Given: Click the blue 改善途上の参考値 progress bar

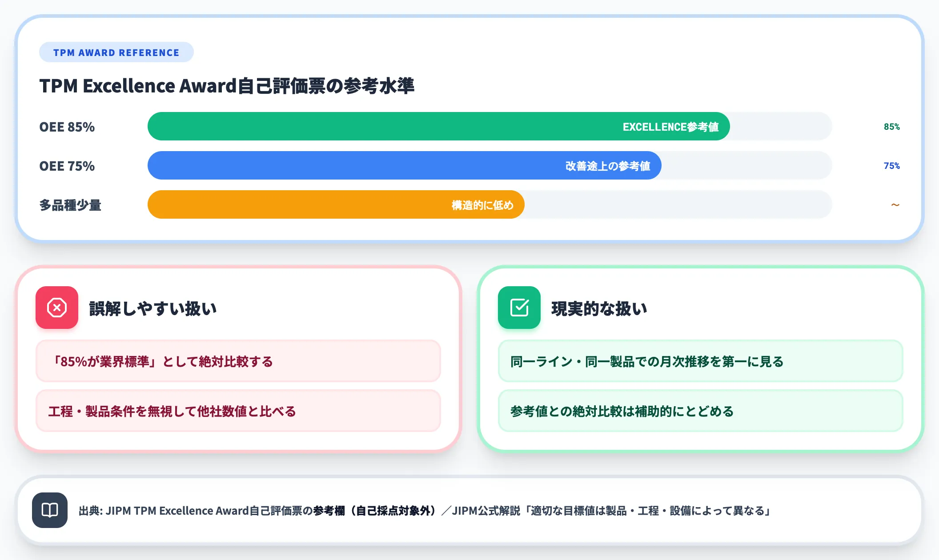Looking at the screenshot, I should pyautogui.click(x=404, y=166).
